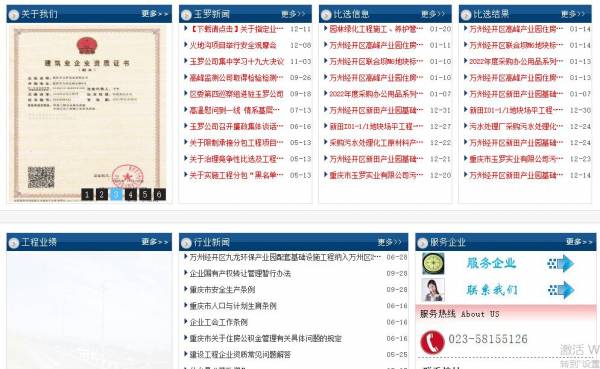Image resolution: width=600 pixels, height=369 pixels.
Task: Open the 企业国有产权转让管理暂行办法 news link
Action: coord(240,273)
